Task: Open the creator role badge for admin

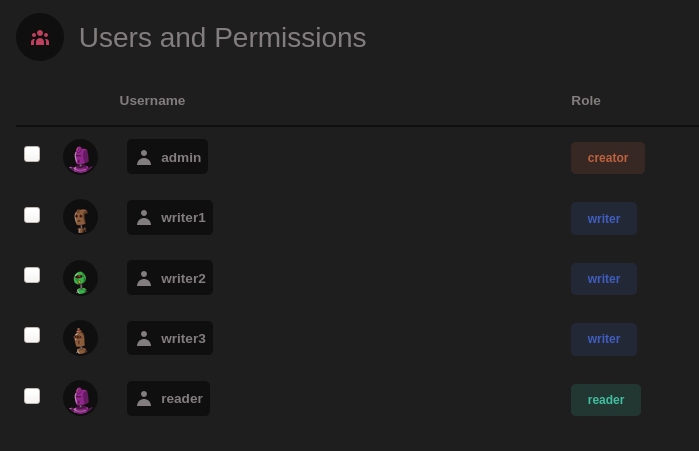Action: click(x=608, y=158)
